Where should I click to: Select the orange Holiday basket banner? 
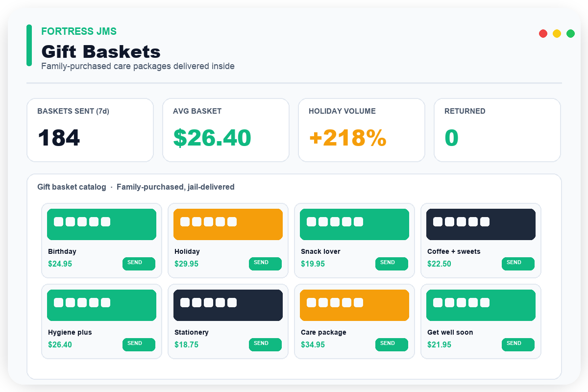click(228, 224)
